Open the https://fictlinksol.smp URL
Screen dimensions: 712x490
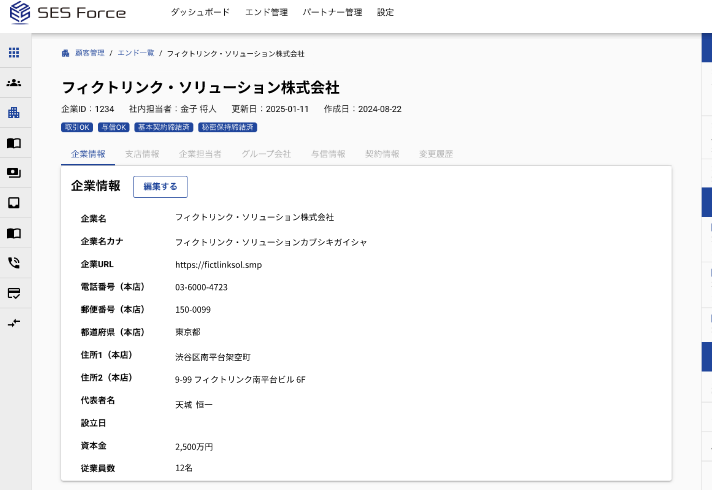click(219, 265)
